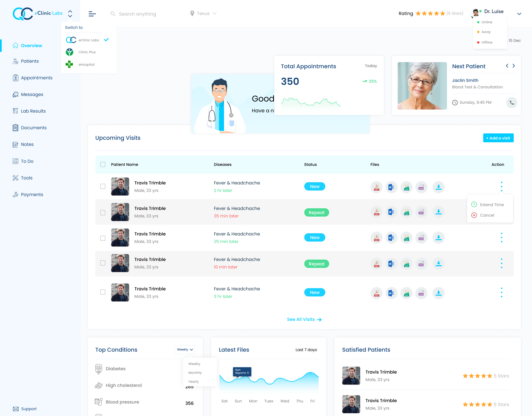Open Lab Results from the sidebar

pyautogui.click(x=33, y=111)
